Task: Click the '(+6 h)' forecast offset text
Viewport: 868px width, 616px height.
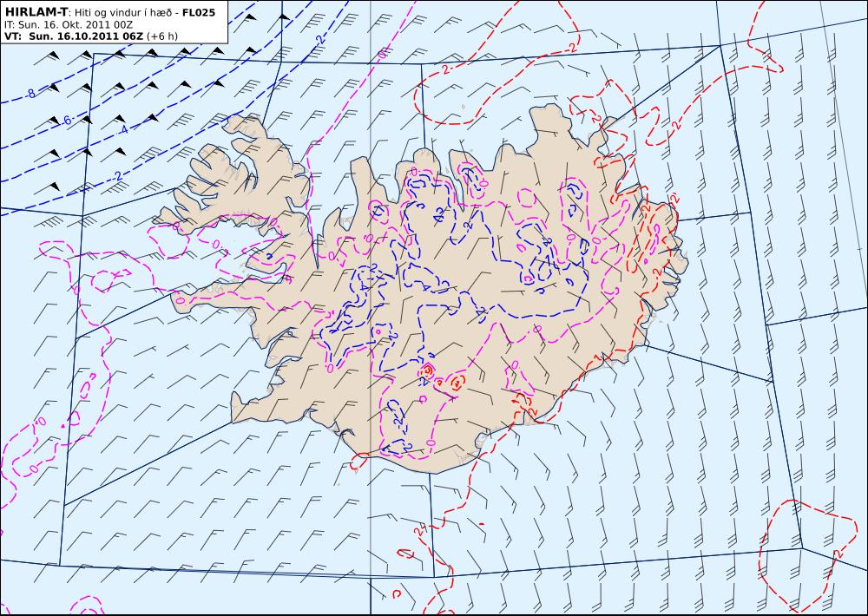Action: [x=162, y=36]
